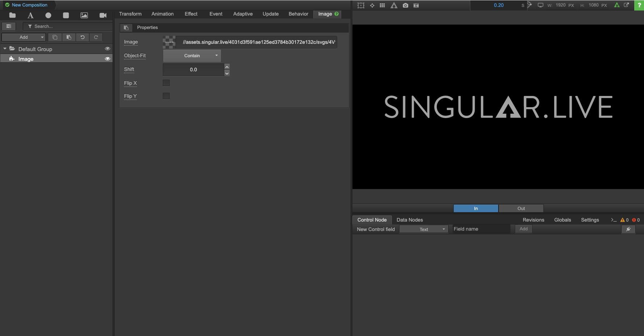Focus the layer Search filter field
Image resolution: width=644 pixels, height=336 pixels.
pos(68,26)
